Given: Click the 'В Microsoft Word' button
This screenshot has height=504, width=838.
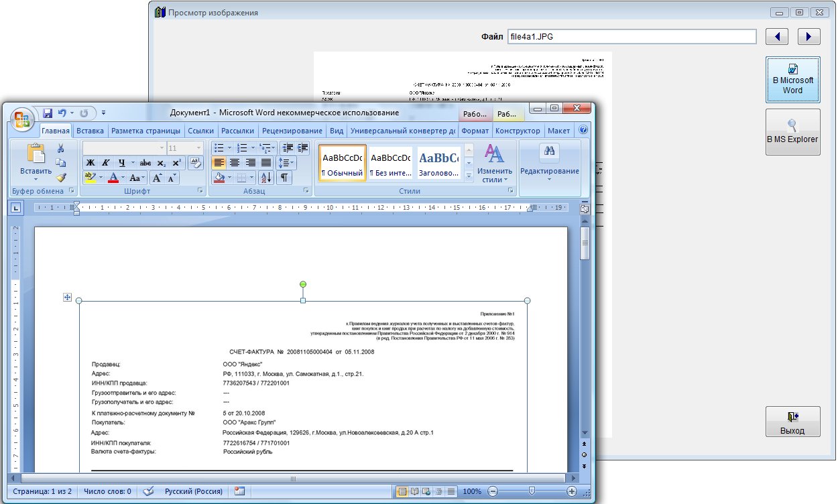Looking at the screenshot, I should point(792,79).
